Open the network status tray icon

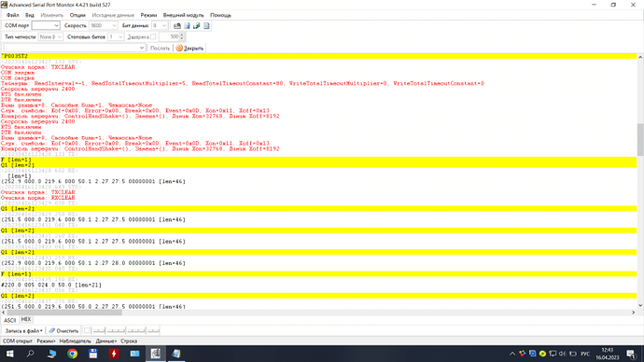pyautogui.click(x=553, y=354)
